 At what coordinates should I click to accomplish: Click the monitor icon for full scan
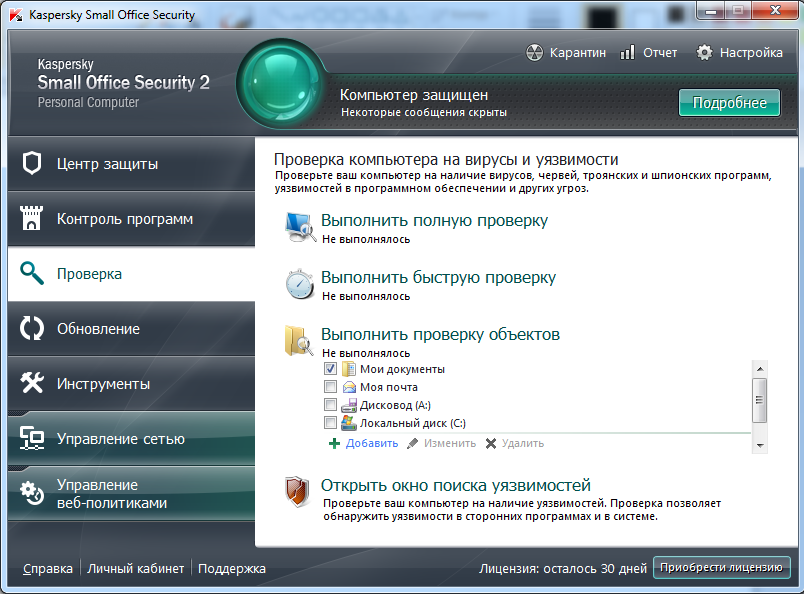click(300, 227)
